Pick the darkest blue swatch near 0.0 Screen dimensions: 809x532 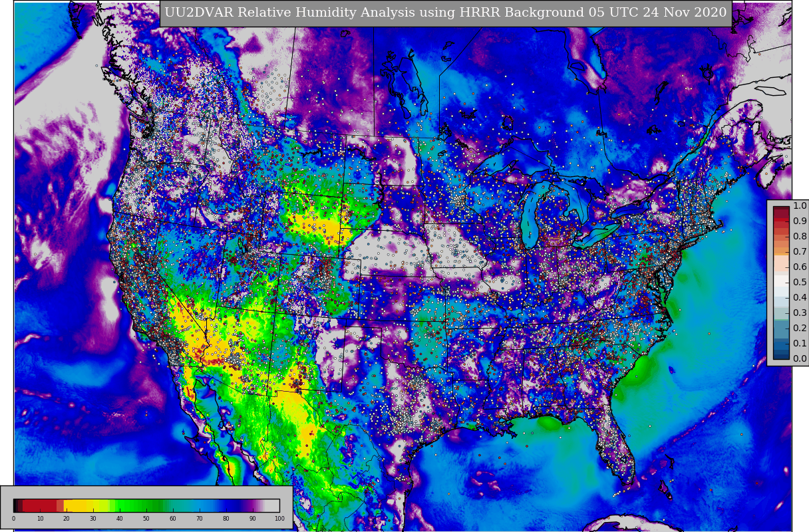[781, 355]
